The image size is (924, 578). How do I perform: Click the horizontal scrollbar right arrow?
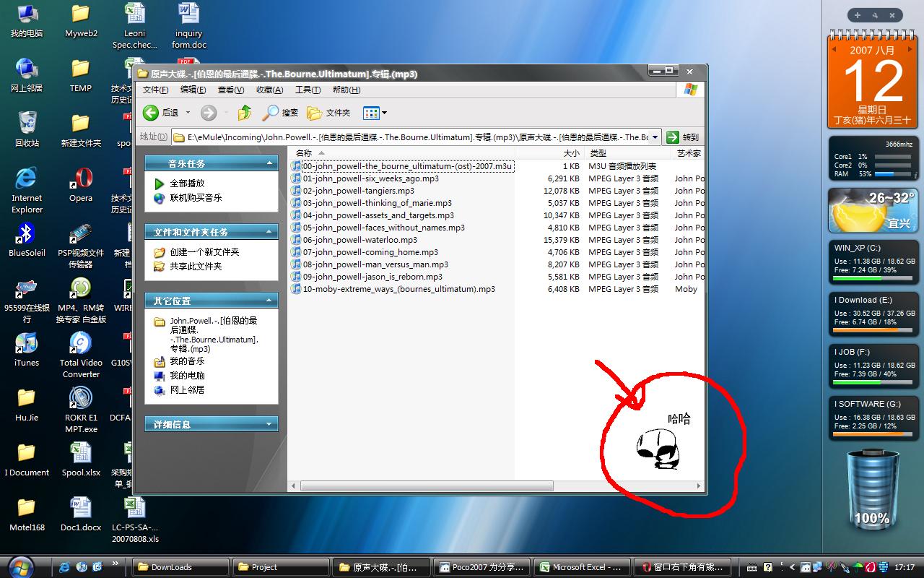698,486
